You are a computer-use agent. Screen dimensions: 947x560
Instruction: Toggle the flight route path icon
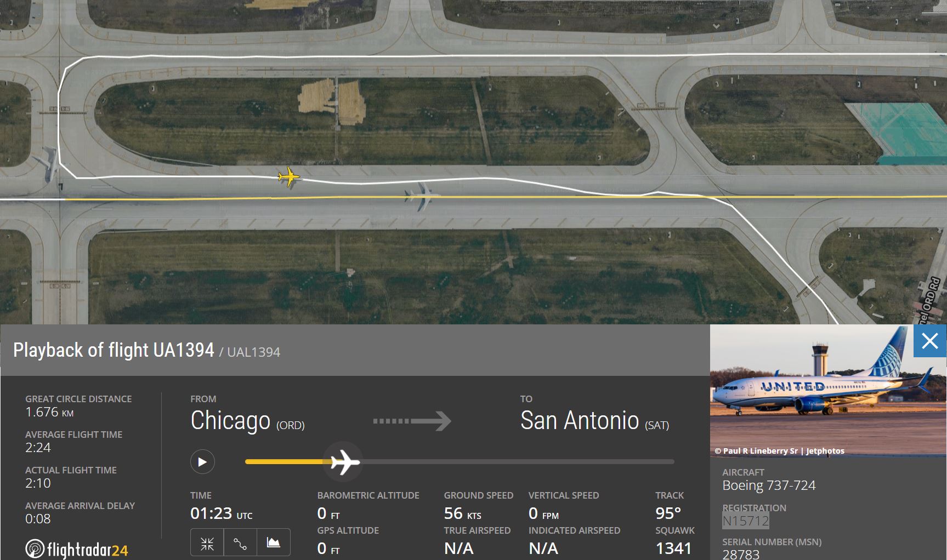coord(240,543)
